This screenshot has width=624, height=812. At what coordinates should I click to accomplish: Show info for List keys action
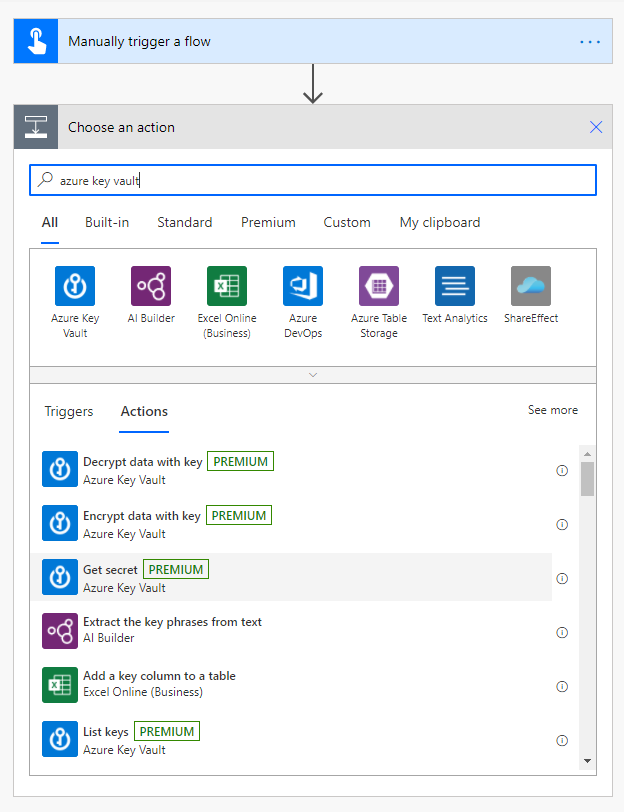point(562,741)
